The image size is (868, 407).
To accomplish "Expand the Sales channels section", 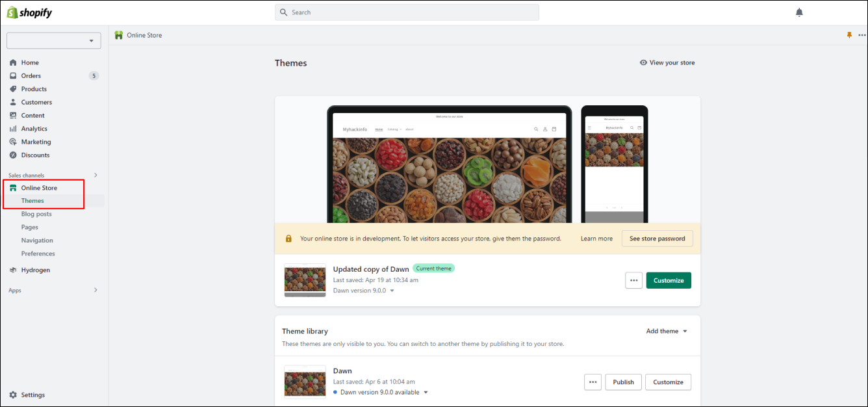I will (x=96, y=175).
